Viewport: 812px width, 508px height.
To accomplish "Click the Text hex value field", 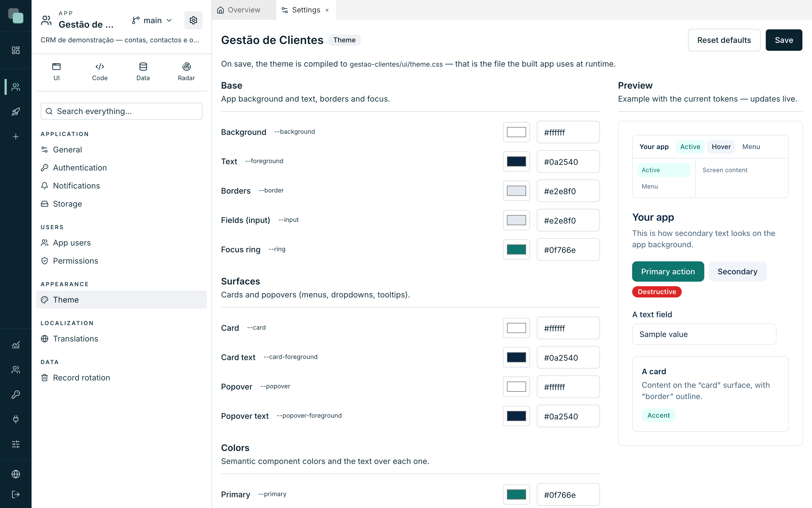I will (568, 162).
